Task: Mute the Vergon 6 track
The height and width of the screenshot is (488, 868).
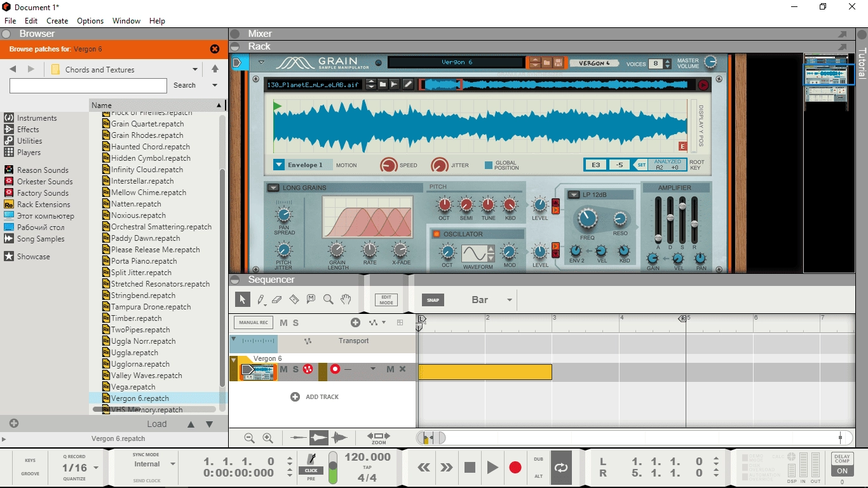Action: (x=283, y=369)
